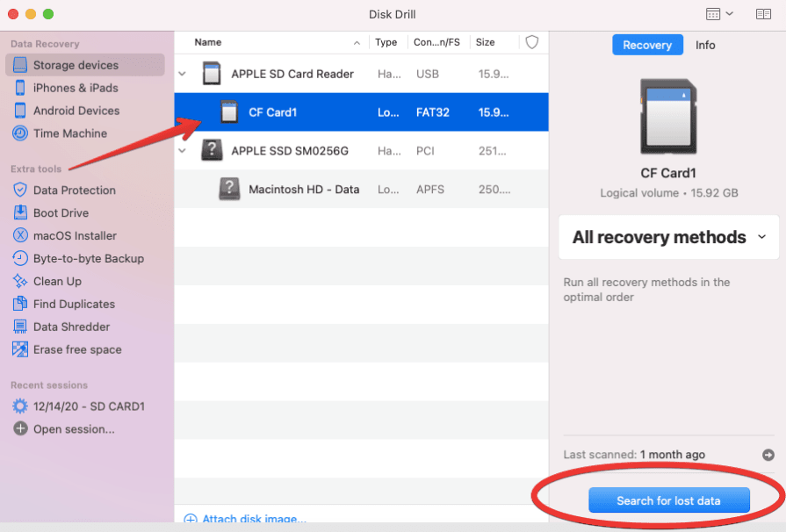The image size is (786, 532).
Task: Launch the Clean Up tool
Action: tap(57, 281)
